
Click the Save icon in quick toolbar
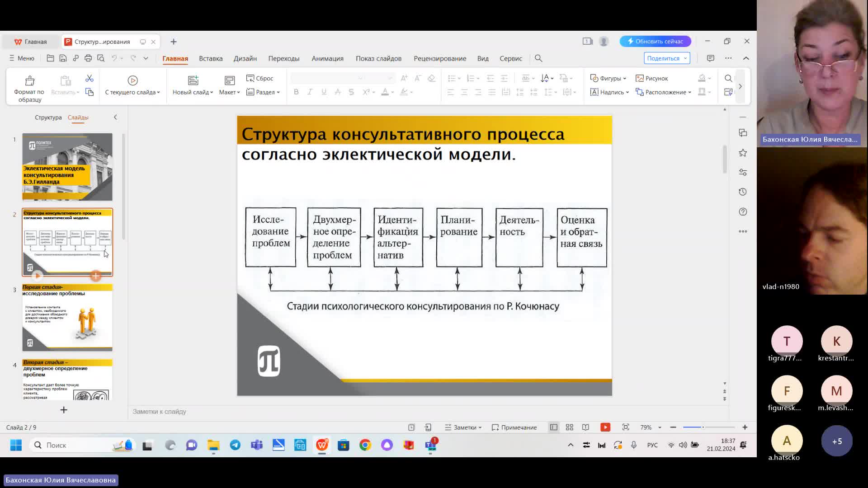tap(63, 58)
